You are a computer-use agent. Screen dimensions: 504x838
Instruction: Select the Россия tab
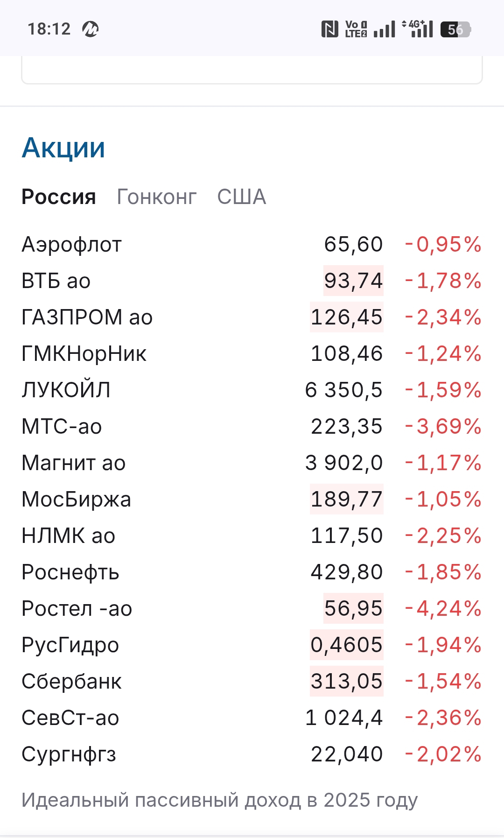point(59,197)
